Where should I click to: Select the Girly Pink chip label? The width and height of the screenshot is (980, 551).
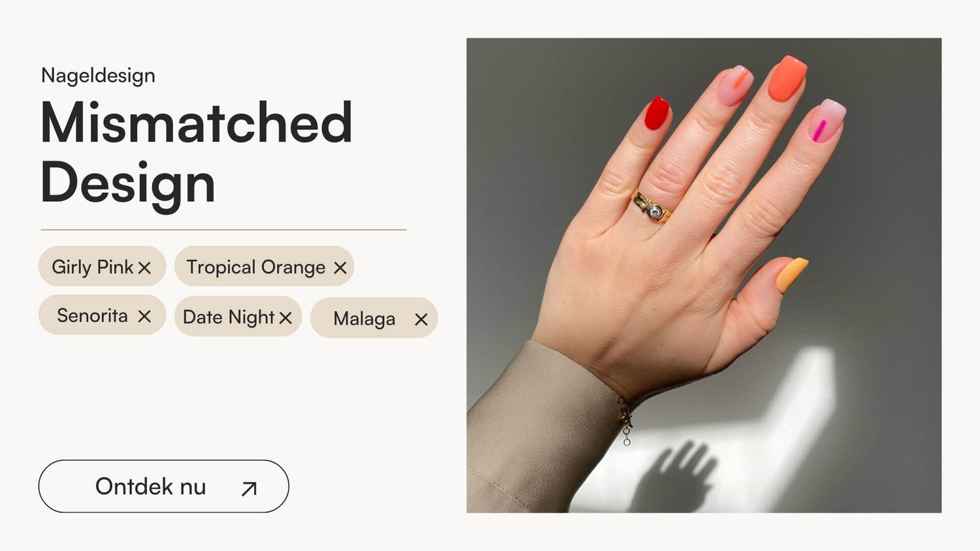pos(93,267)
